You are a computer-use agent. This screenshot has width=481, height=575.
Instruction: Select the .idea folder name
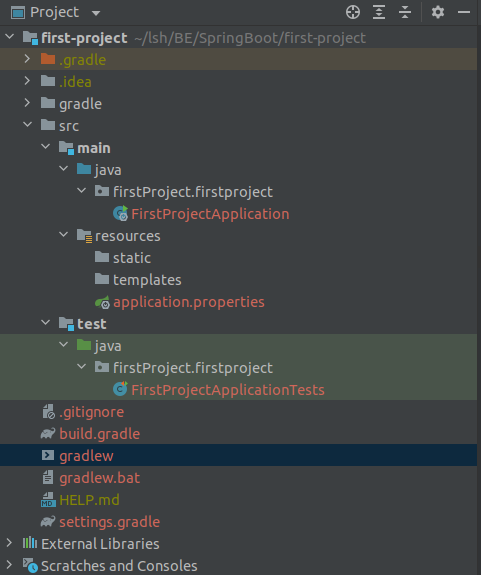[x=76, y=81]
